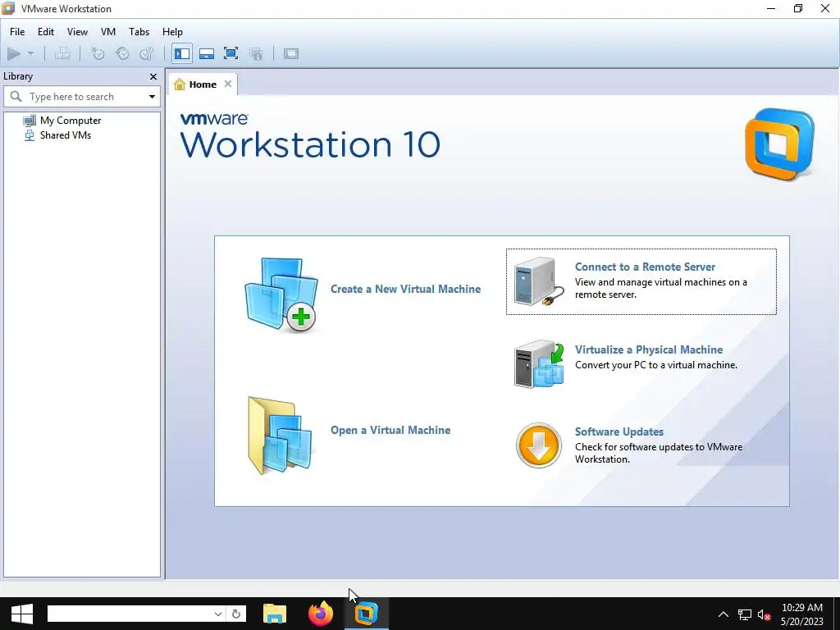Image resolution: width=840 pixels, height=630 pixels.
Task: Expand the taskbar address bar dropdown
Action: (x=218, y=614)
